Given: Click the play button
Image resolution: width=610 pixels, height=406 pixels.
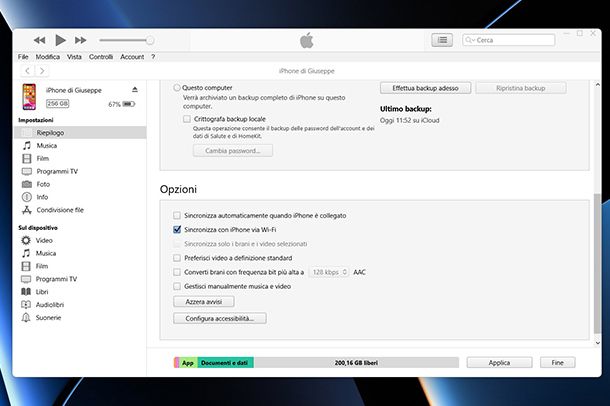Looking at the screenshot, I should pyautogui.click(x=60, y=40).
